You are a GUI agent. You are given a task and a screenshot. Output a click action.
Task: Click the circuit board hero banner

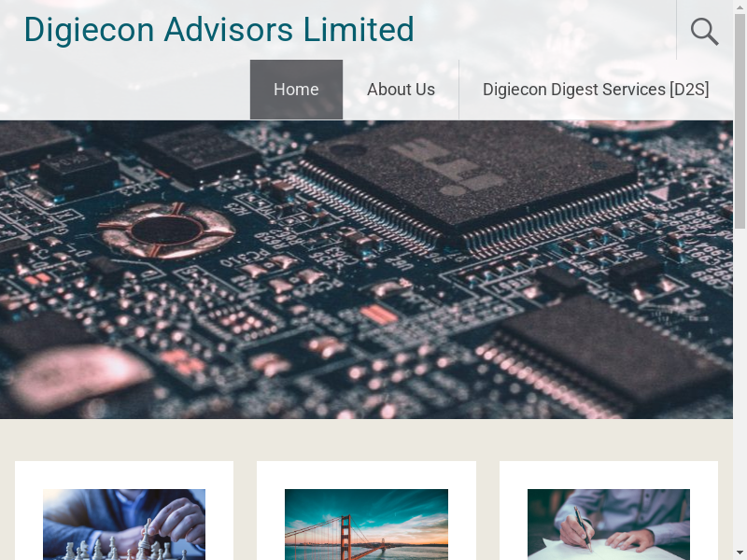coord(366,270)
